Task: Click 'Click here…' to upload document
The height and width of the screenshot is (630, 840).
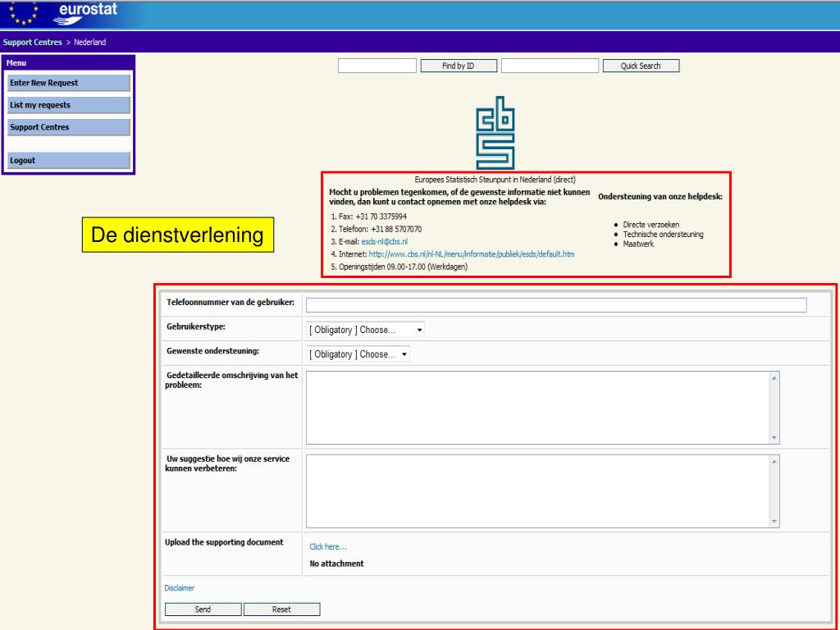Action: 328,547
